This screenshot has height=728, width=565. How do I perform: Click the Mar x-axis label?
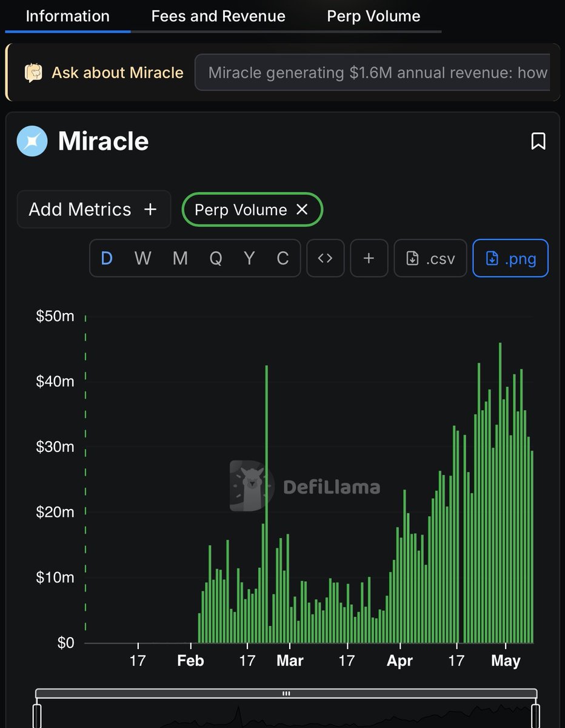290,661
